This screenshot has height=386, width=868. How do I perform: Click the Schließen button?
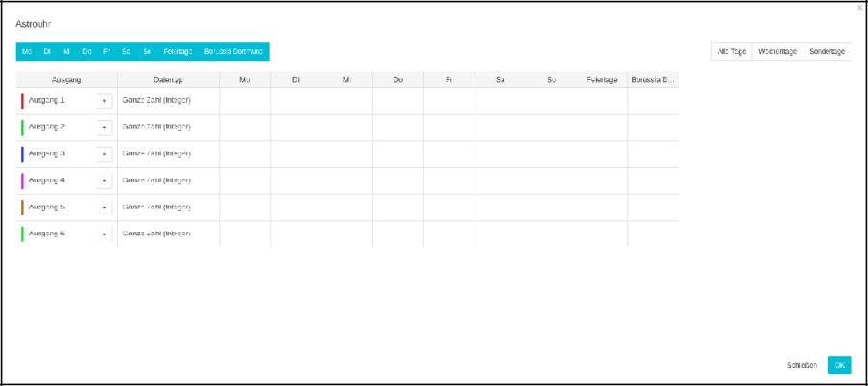point(801,365)
